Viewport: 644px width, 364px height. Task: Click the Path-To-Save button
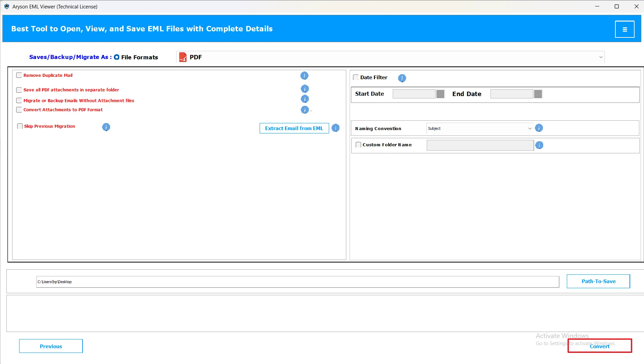(598, 281)
